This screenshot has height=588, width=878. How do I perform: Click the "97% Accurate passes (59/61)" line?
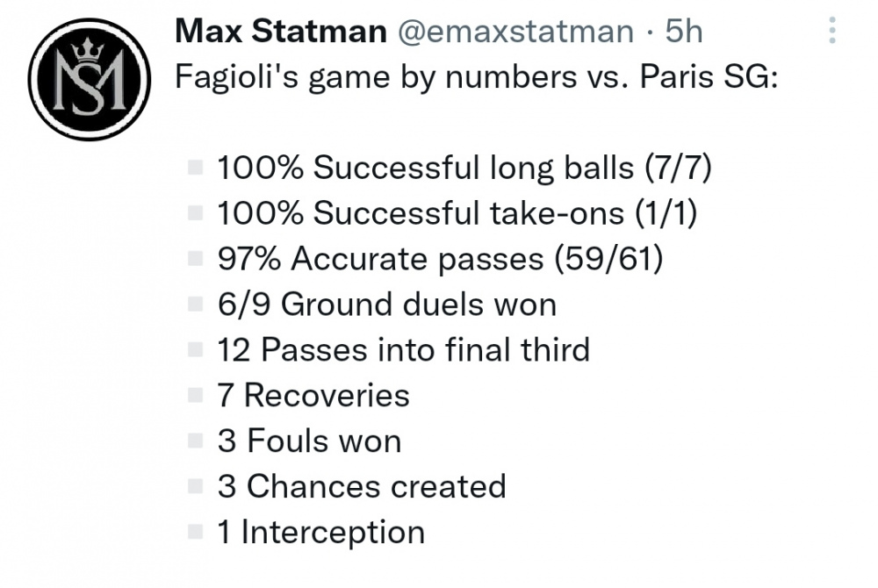[440, 259]
